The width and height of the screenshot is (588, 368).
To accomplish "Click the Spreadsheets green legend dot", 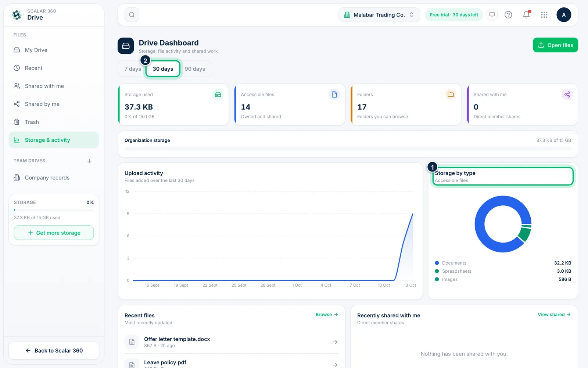I will (x=437, y=271).
